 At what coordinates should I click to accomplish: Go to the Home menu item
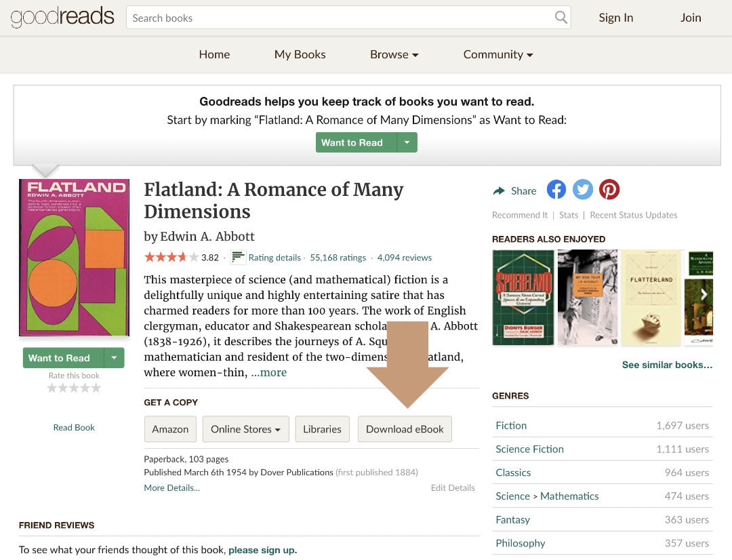point(214,54)
